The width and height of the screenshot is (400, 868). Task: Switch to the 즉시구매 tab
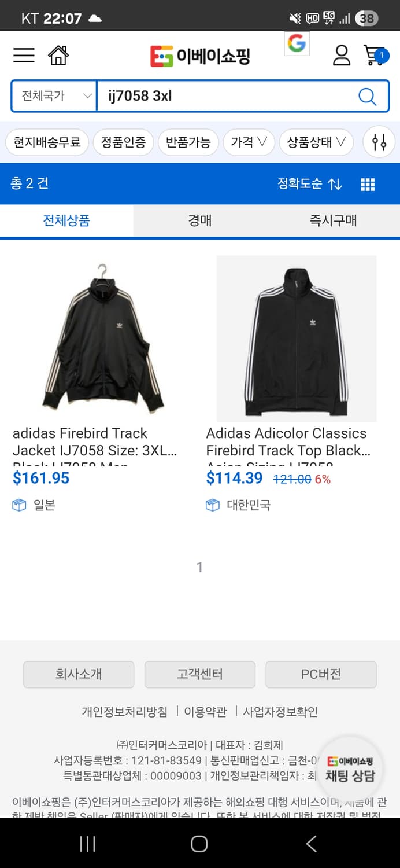(333, 220)
